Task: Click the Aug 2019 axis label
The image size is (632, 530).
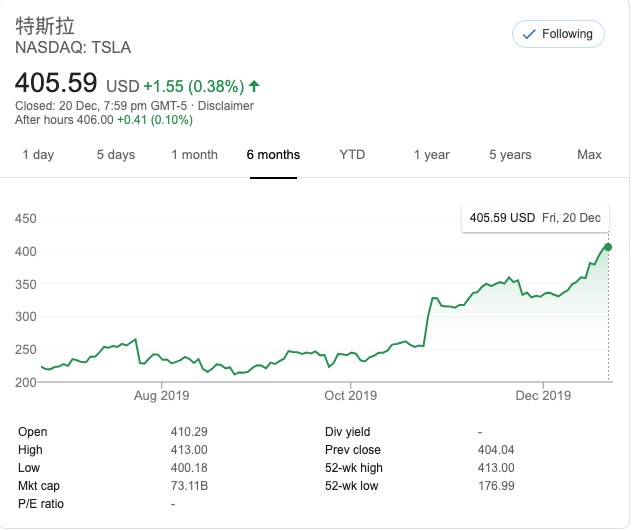Action: pos(162,396)
